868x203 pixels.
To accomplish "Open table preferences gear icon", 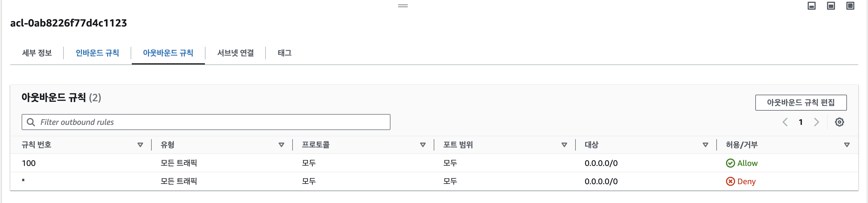I will click(x=839, y=122).
